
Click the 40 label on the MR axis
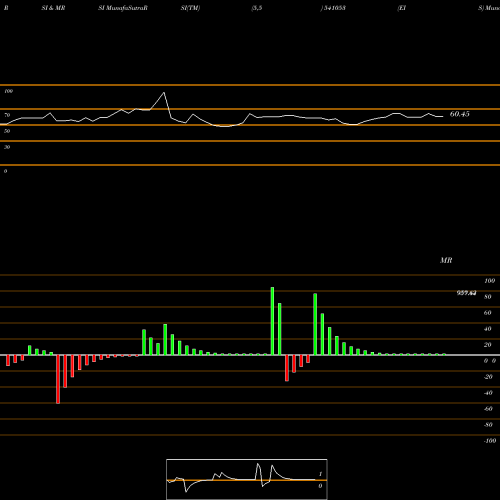pos(488,329)
